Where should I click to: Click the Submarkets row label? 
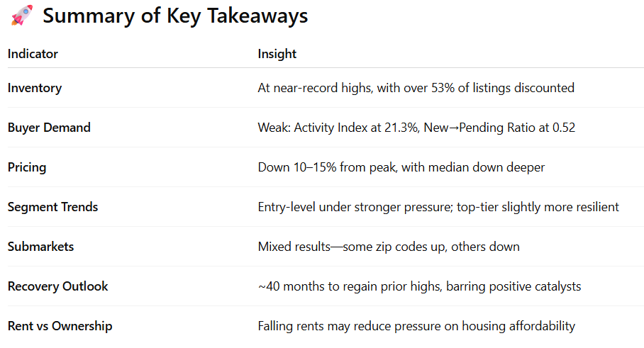click(x=40, y=247)
